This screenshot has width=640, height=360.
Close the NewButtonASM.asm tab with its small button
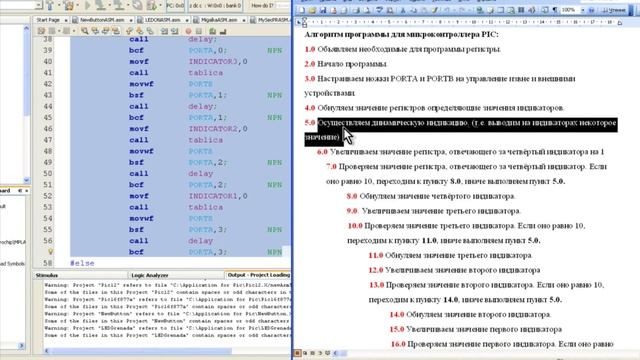click(x=131, y=20)
